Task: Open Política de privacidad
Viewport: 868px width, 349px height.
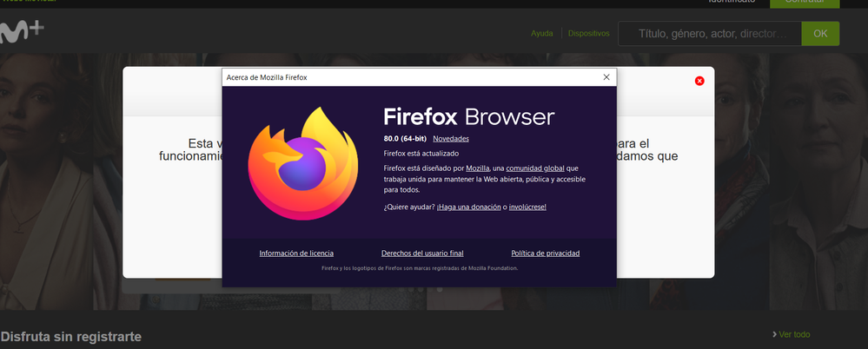Action: (x=545, y=254)
